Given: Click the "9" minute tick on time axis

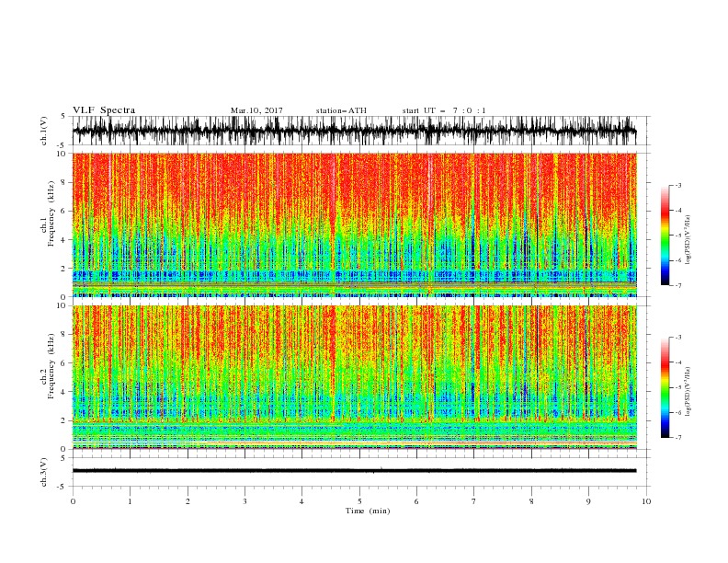Looking at the screenshot, I should tap(588, 501).
